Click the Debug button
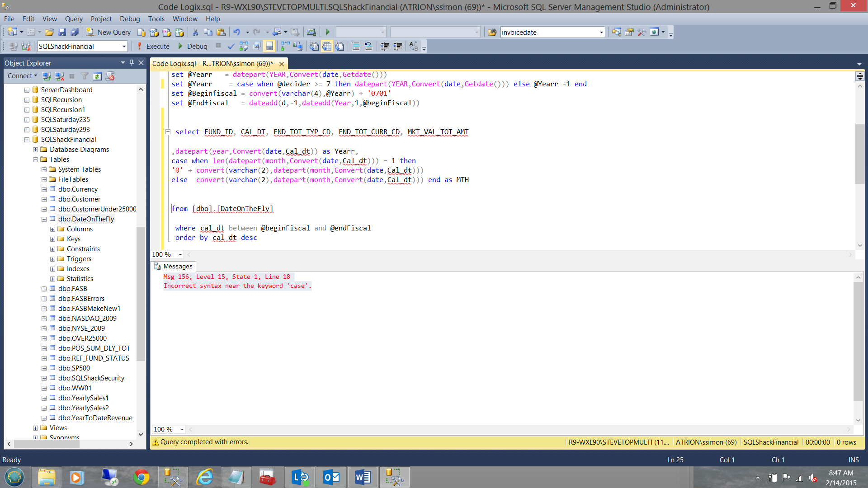The image size is (868, 488). [x=193, y=46]
